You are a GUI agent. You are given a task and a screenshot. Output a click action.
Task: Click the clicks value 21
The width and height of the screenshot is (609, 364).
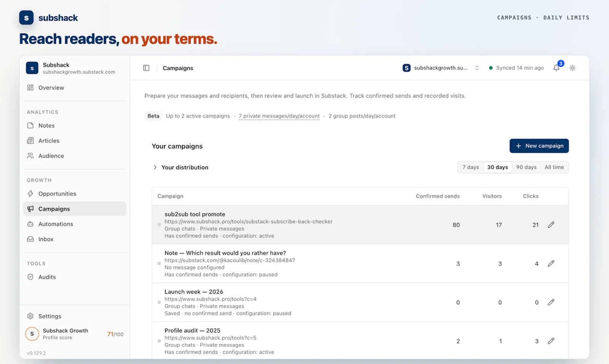[536, 225]
